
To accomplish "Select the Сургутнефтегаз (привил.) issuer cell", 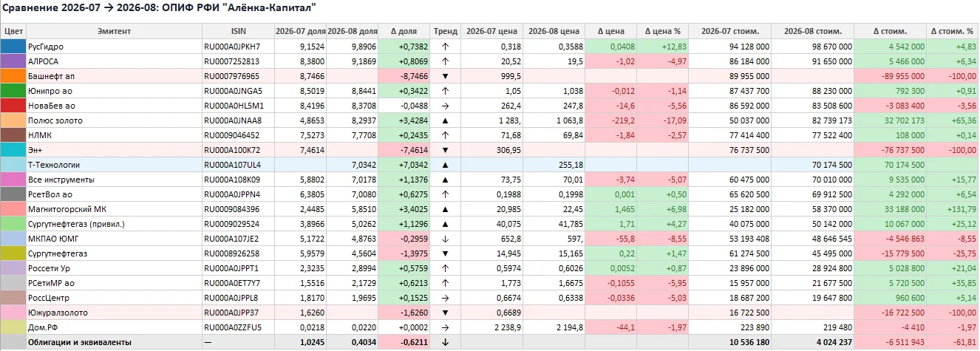I will click(x=114, y=223).
